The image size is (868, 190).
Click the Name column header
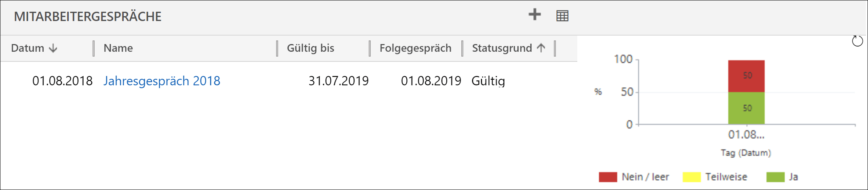[x=118, y=48]
